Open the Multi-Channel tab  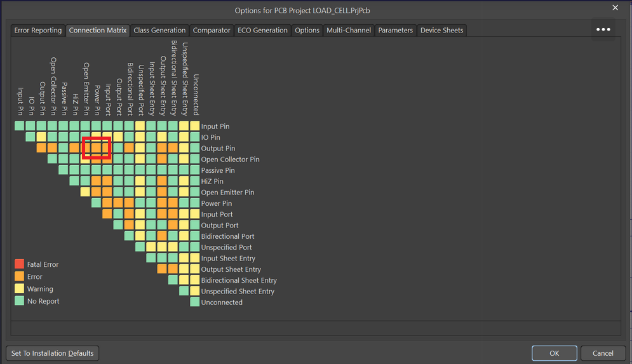(x=349, y=30)
